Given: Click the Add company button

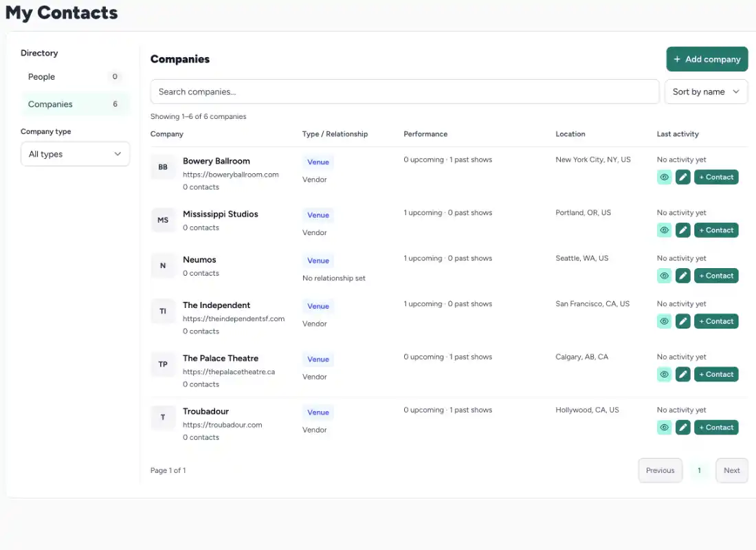Looking at the screenshot, I should (x=707, y=59).
